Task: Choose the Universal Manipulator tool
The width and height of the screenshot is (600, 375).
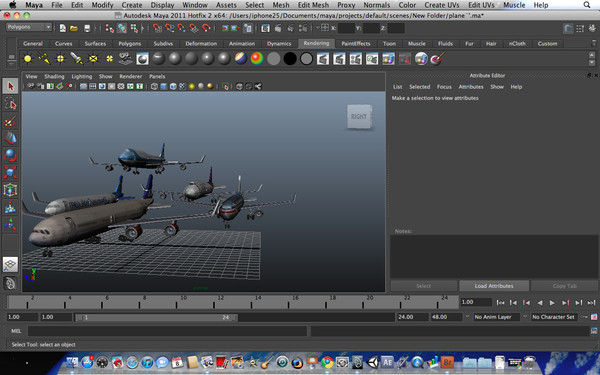Action: click(x=10, y=190)
